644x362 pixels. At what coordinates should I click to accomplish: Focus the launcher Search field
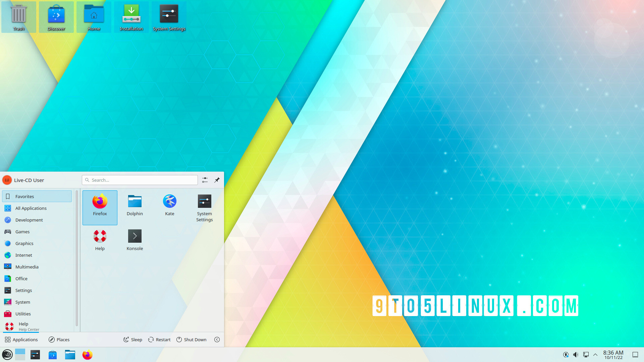140,180
